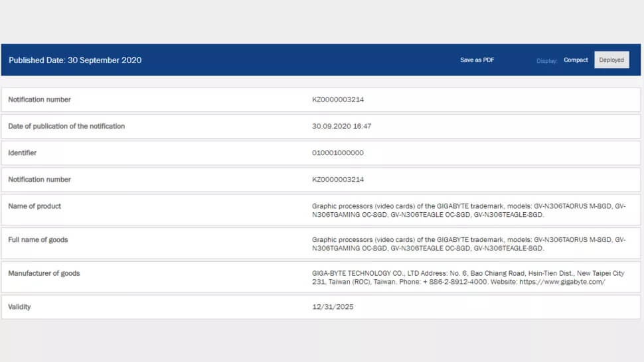The width and height of the screenshot is (644, 362).
Task: Click notification number value above Name of product
Action: 338,180
